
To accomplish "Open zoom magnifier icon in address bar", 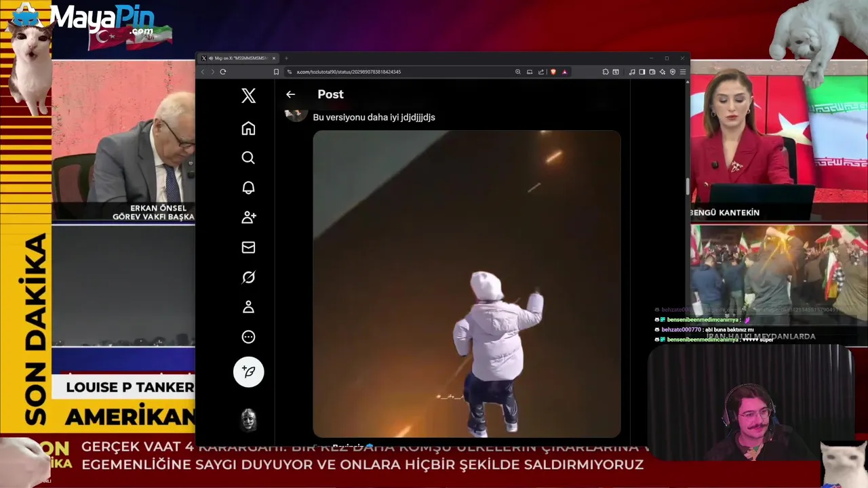I will pyautogui.click(x=518, y=72).
